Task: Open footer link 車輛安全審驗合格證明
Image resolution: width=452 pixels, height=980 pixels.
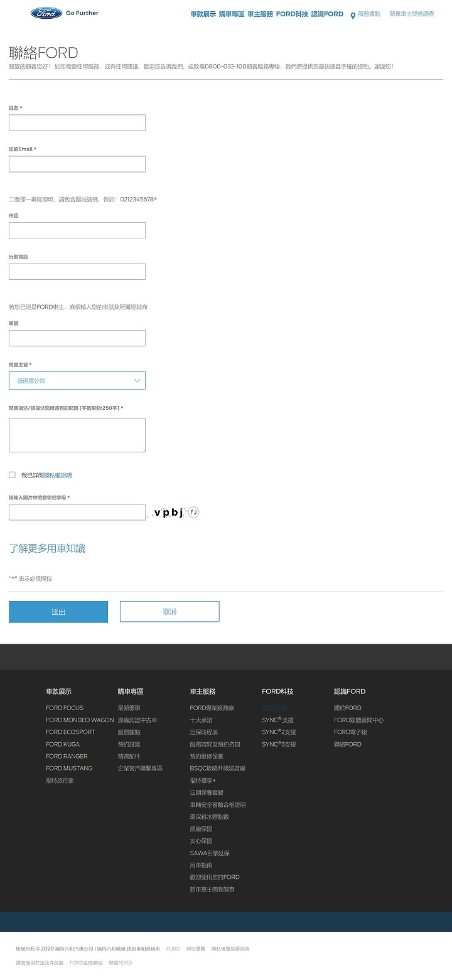Action: pyautogui.click(x=218, y=804)
